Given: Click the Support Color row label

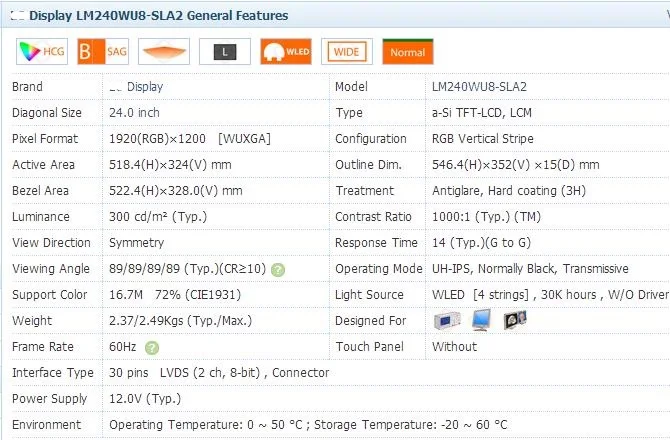Looking at the screenshot, I should tap(50, 295).
